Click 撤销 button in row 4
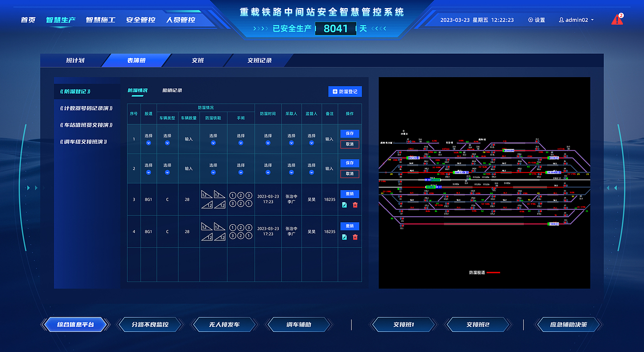 point(350,226)
